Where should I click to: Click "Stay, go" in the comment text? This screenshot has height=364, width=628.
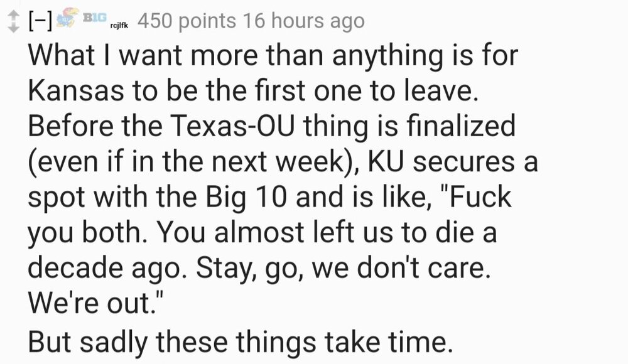(x=247, y=268)
